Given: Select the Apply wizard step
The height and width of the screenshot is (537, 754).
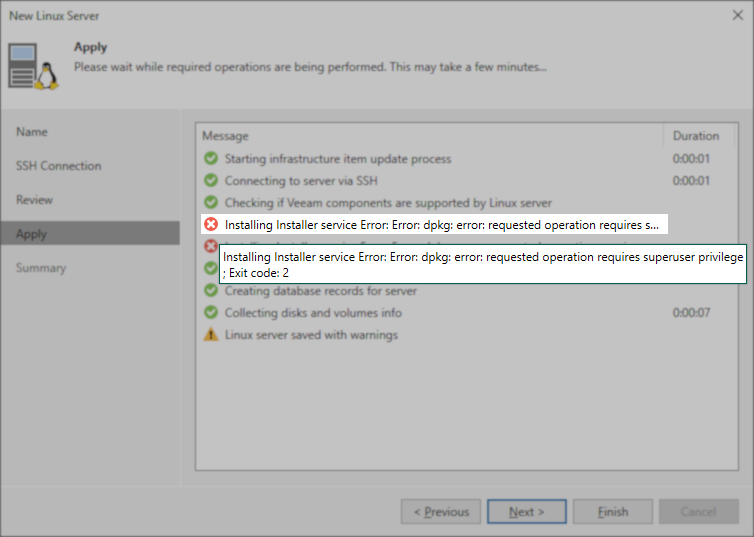Looking at the screenshot, I should point(90,234).
